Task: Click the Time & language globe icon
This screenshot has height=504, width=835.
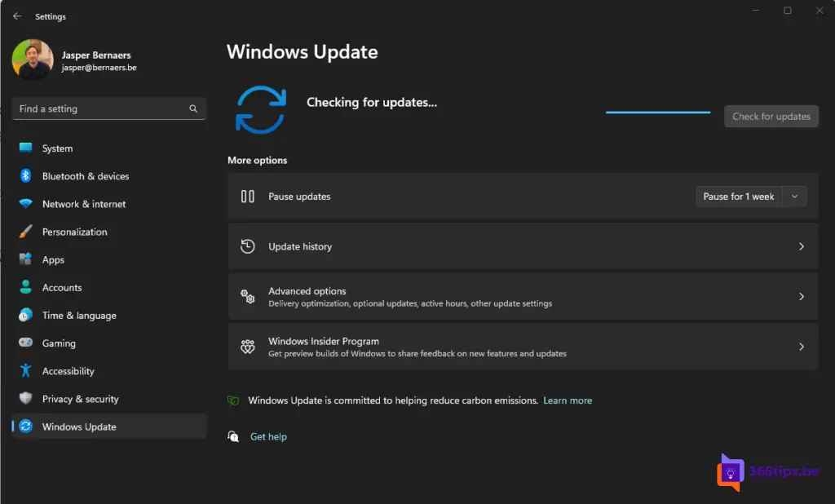Action: pyautogui.click(x=25, y=316)
